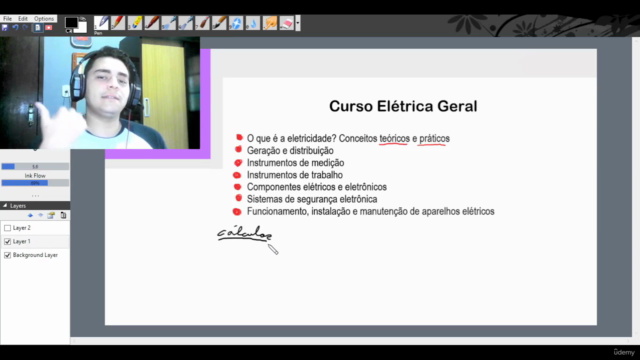Uncheck the Layer 1 visibility checkbox
640x360 pixels.
[7, 242]
